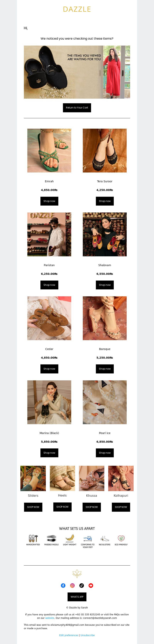Click the golden lotus footer logo
The width and height of the screenshot is (154, 644).
click(x=77, y=573)
